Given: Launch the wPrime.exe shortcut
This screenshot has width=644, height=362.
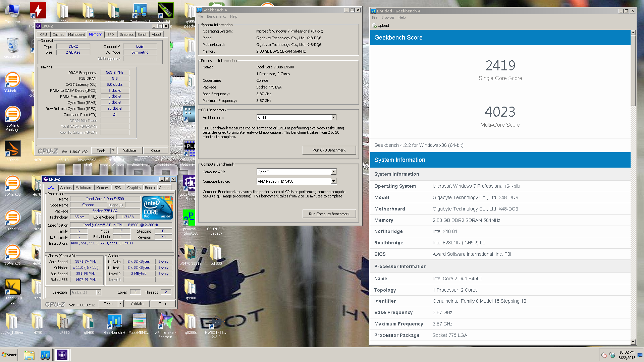Looking at the screenshot, I should point(165,326).
